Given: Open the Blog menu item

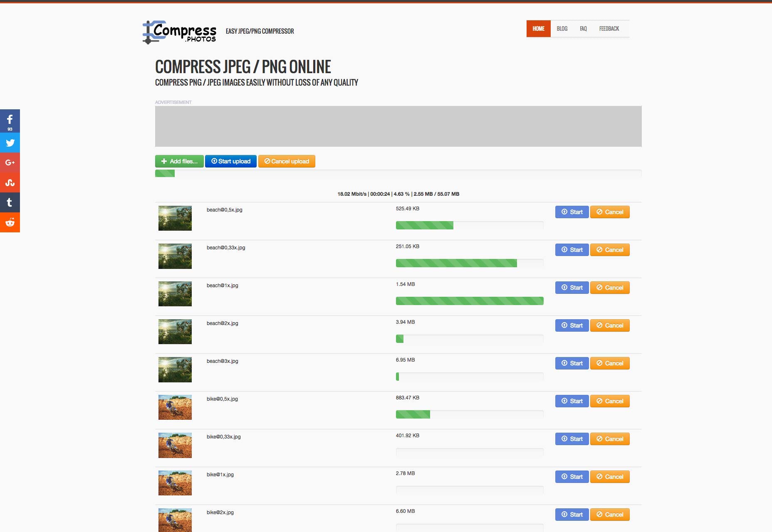Looking at the screenshot, I should [x=562, y=29].
